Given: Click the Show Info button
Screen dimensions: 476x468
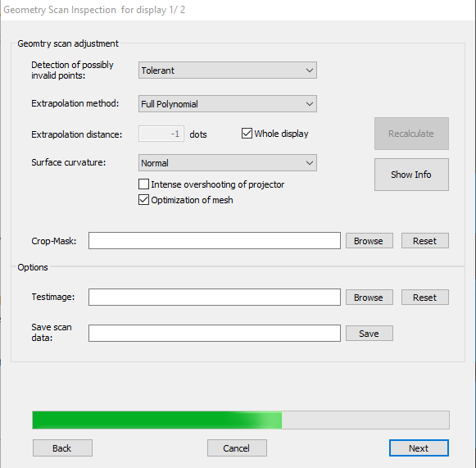Looking at the screenshot, I should click(x=411, y=175).
